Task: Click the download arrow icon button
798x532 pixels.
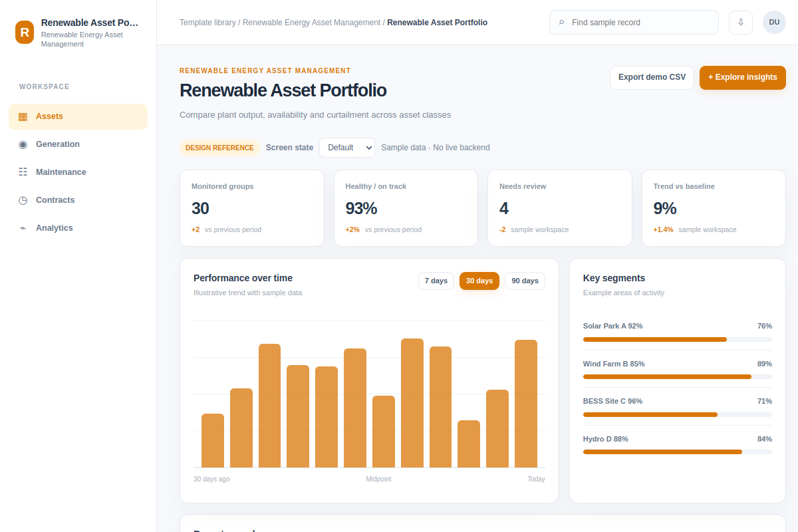Action: pos(741,23)
